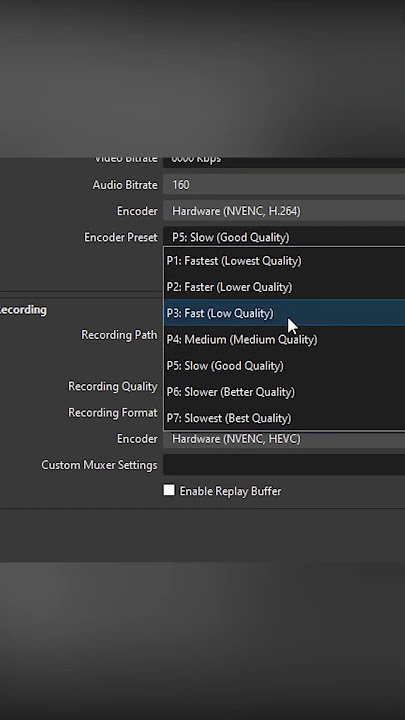405x720 pixels.
Task: Select P1: Fastest (Lowest Quality) preset
Action: coord(285,261)
